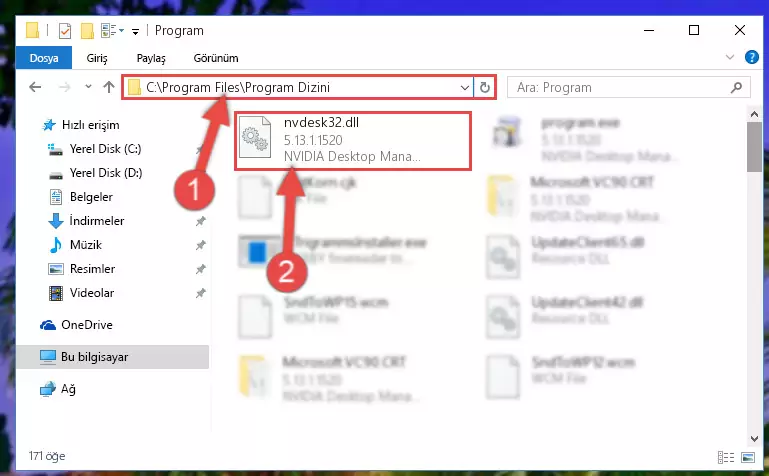This screenshot has height=476, width=769.
Task: Go back with the back arrow
Action: tap(35, 87)
